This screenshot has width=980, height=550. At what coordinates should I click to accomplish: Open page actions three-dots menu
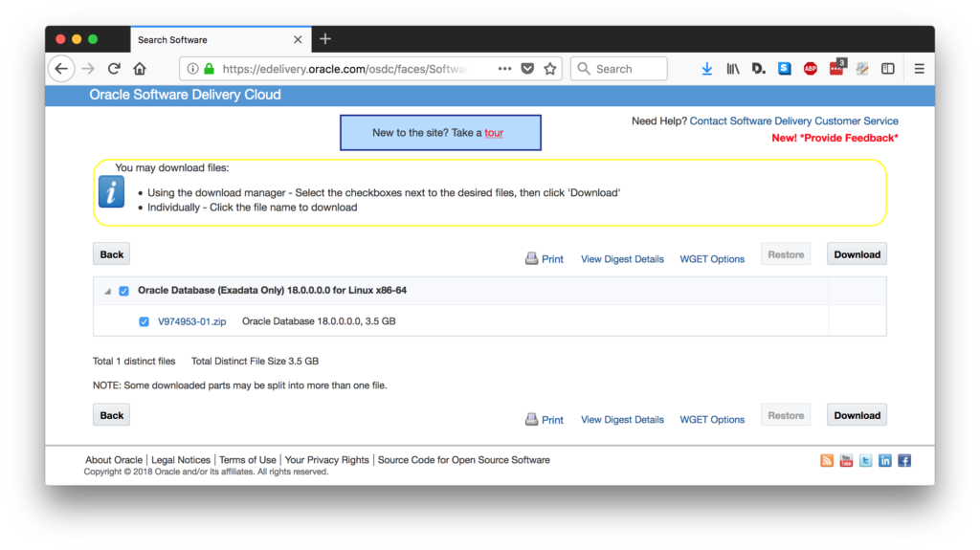(504, 69)
